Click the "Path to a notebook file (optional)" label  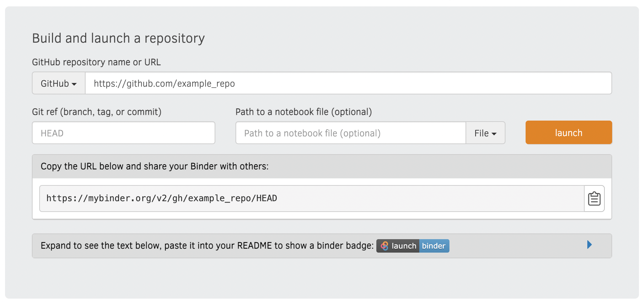click(x=304, y=112)
